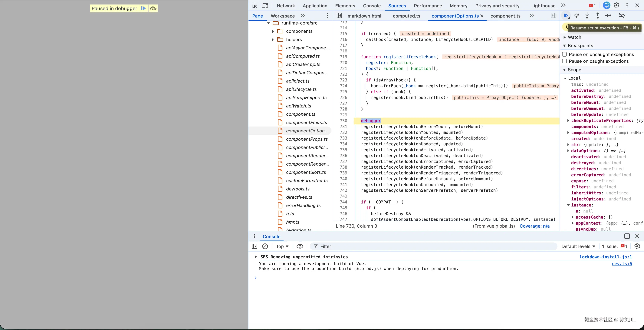Hide the file navigator sidebar icon
This screenshot has width=644, height=330.
click(339, 16)
